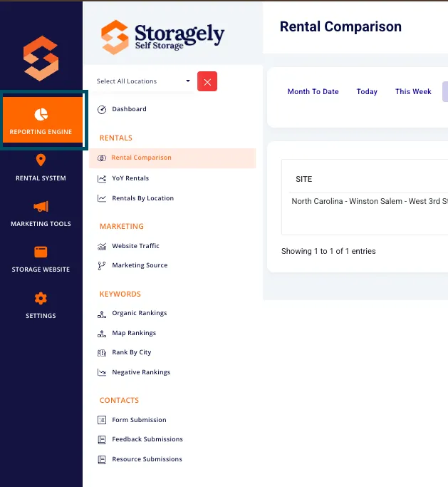The image size is (448, 487).
Task: Click the Marketing Source branch icon
Action: 101,266
